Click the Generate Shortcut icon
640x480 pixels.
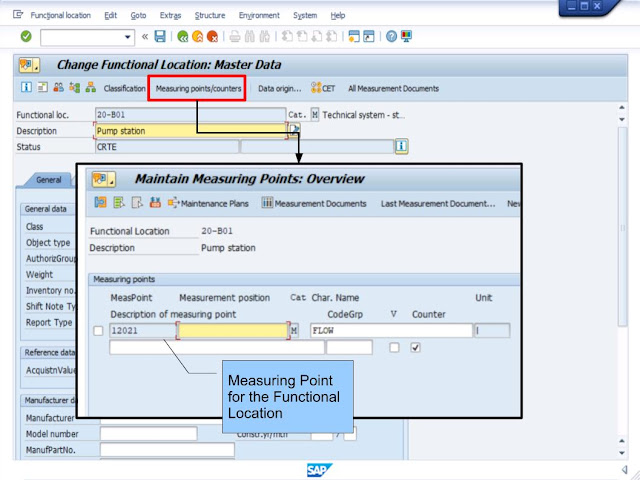pos(369,37)
